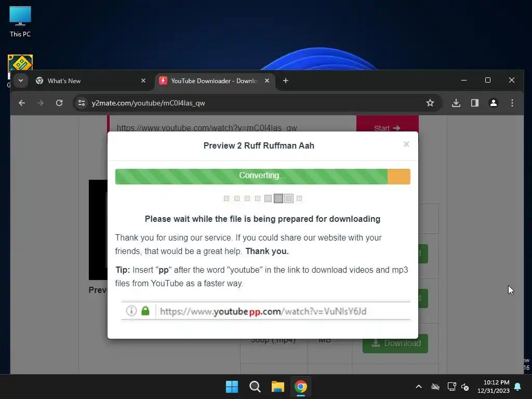Click the Converting progress bar

tap(262, 177)
